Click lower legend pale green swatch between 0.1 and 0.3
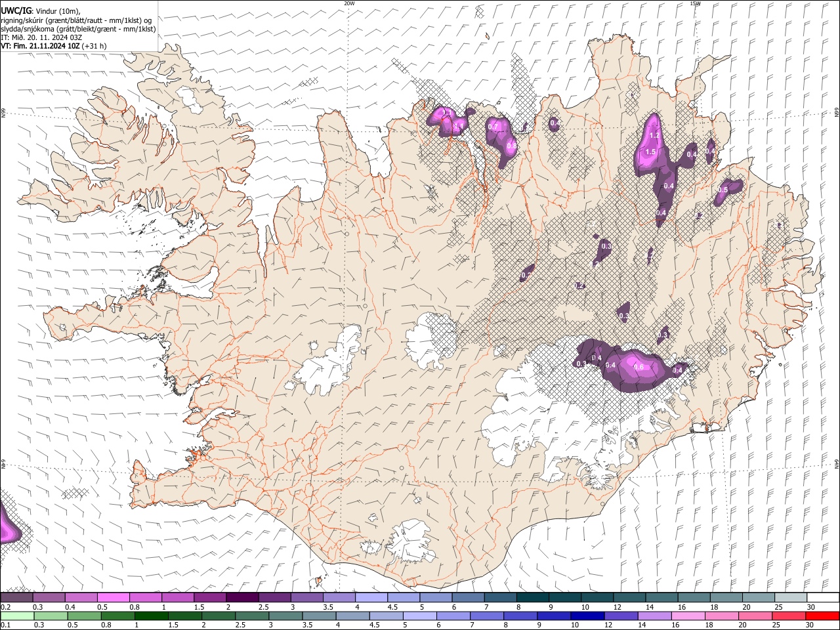Image resolution: width=840 pixels, height=630 pixels. 17,616
